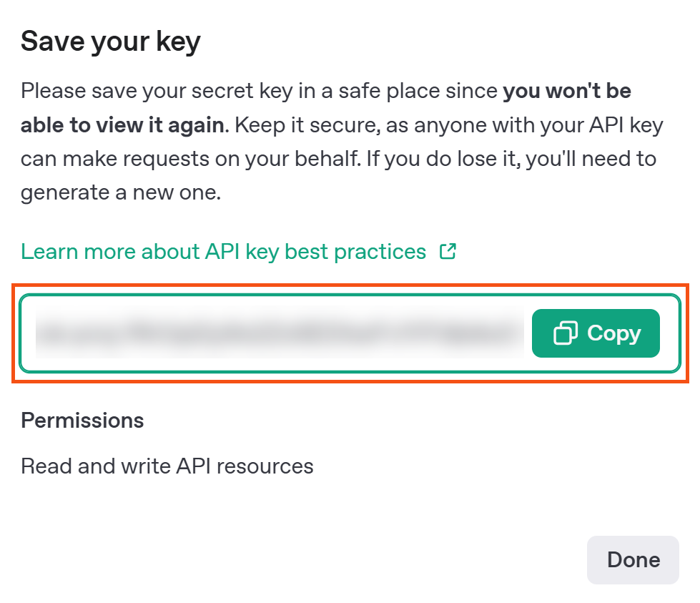Click the "generate a new one." line
Screen dimensions: 700x603
pyautogui.click(x=121, y=193)
